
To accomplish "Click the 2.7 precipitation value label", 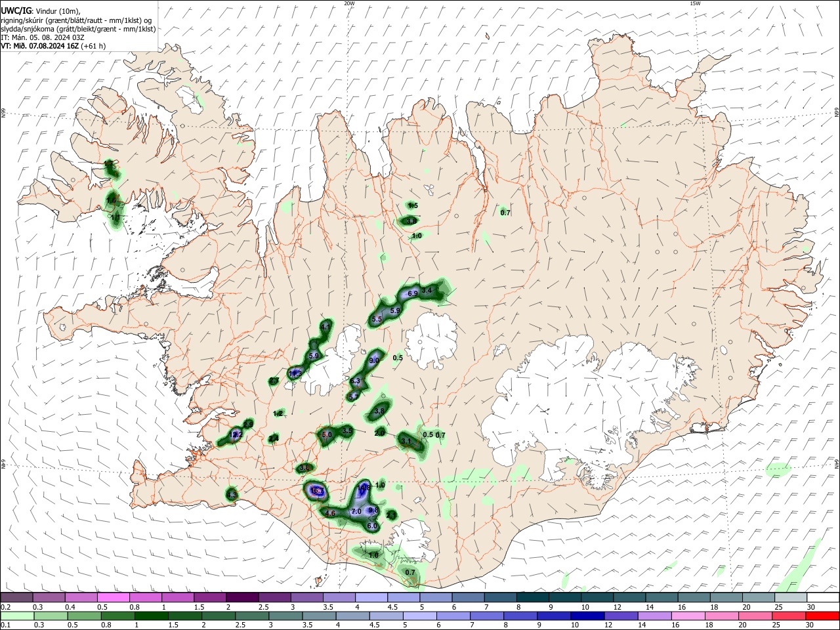I will (274, 381).
